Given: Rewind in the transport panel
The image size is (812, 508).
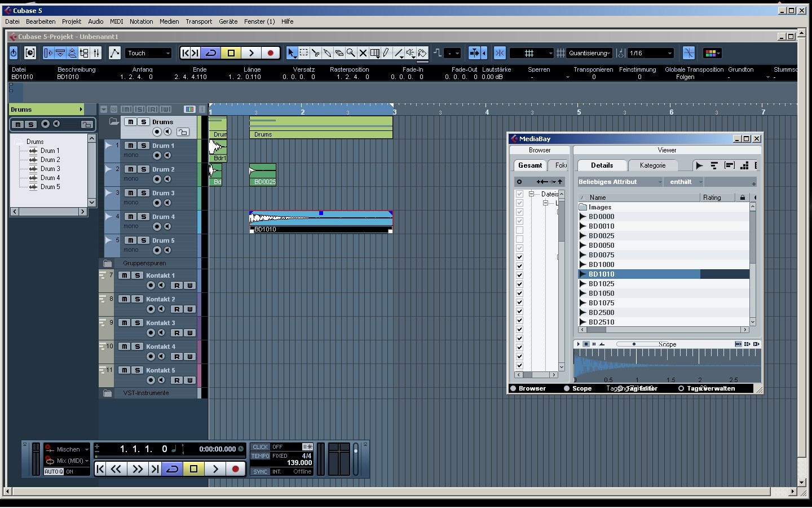Looking at the screenshot, I should pyautogui.click(x=117, y=469).
